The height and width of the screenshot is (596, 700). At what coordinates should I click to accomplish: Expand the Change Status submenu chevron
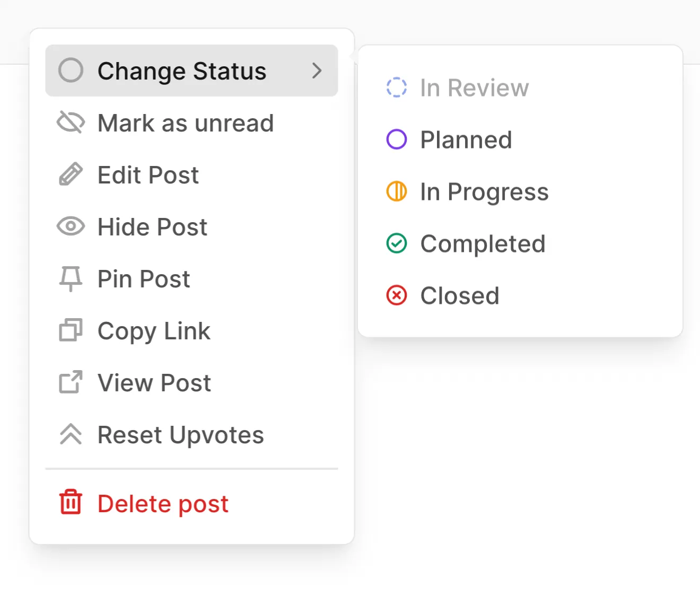point(317,71)
